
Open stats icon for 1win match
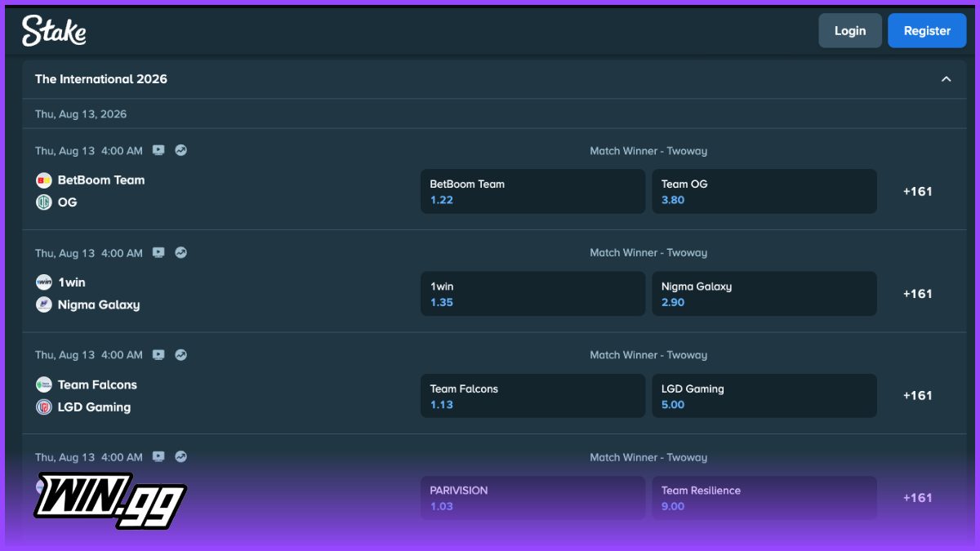tap(181, 252)
